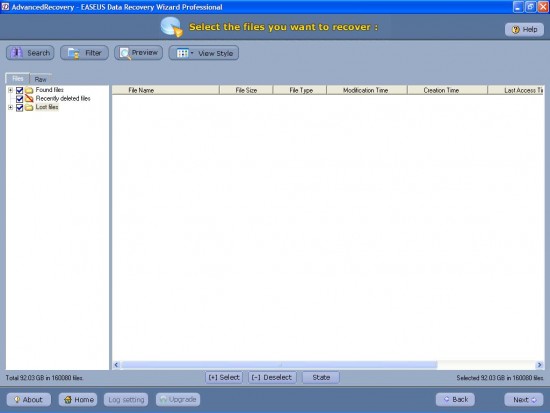Click the [+] Select button

click(x=224, y=378)
